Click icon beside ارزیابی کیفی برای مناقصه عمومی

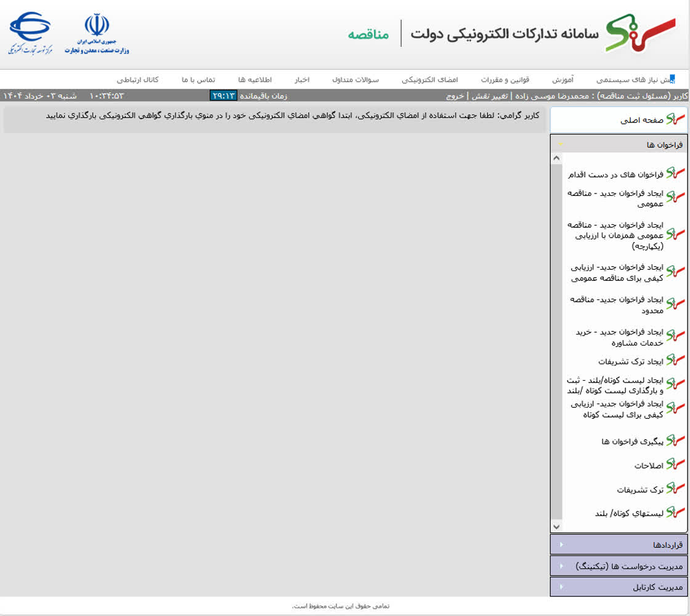pos(675,271)
